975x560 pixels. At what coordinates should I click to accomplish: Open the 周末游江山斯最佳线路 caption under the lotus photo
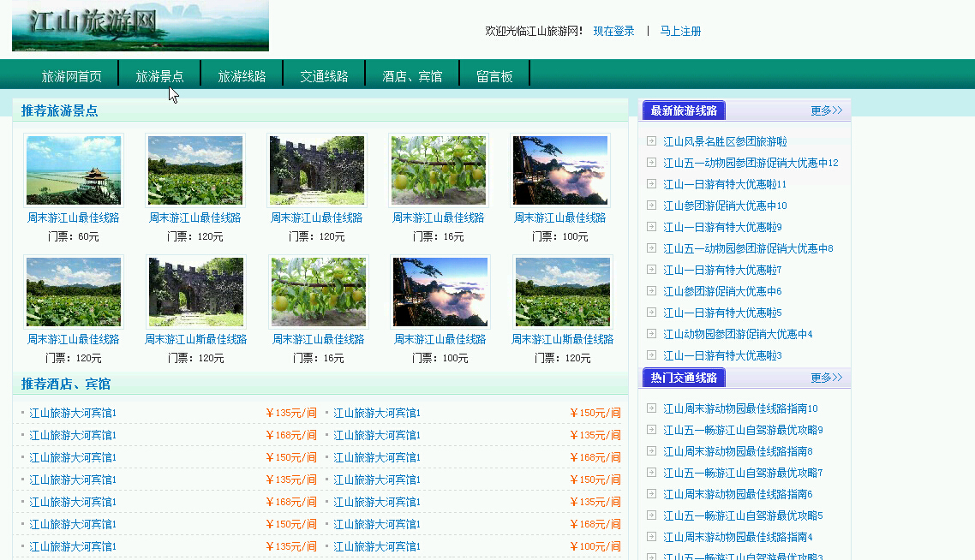563,340
